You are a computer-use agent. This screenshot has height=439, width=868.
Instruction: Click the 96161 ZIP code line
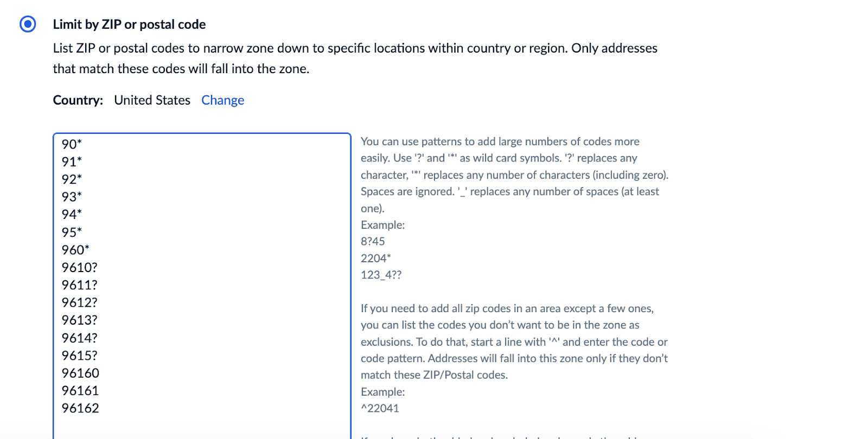click(80, 391)
